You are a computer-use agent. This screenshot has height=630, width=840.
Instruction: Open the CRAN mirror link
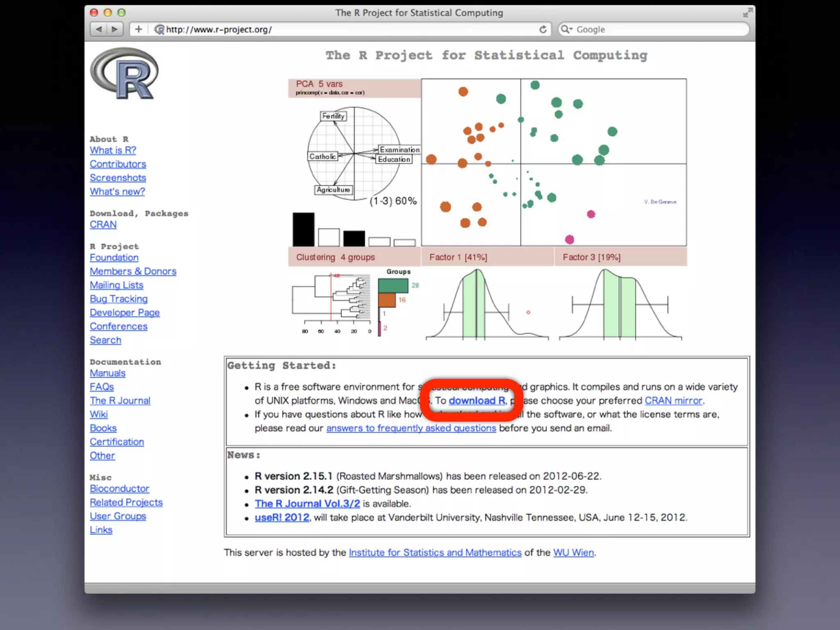(673, 401)
